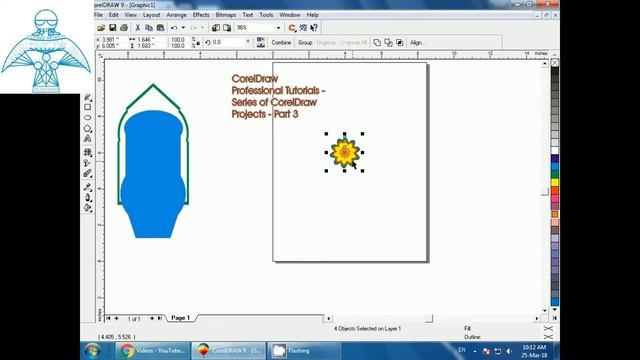Click the no-color X swatch on palette
Screen dimensions: 640x360
pos(555,63)
